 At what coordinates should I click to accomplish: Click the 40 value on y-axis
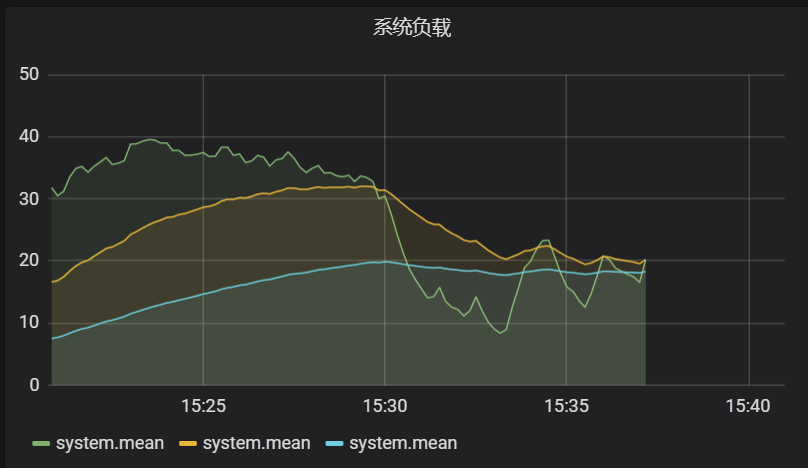point(29,137)
